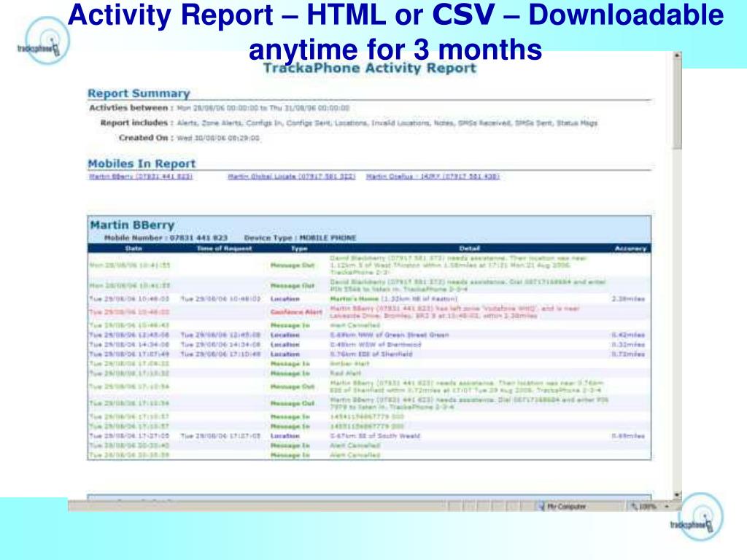Click the scrollbar down arrow
The height and width of the screenshot is (560, 747).
[x=677, y=495]
